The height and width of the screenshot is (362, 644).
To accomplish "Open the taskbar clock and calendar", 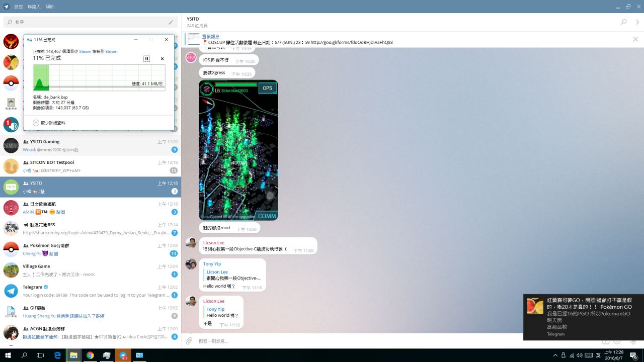I will [x=614, y=355].
